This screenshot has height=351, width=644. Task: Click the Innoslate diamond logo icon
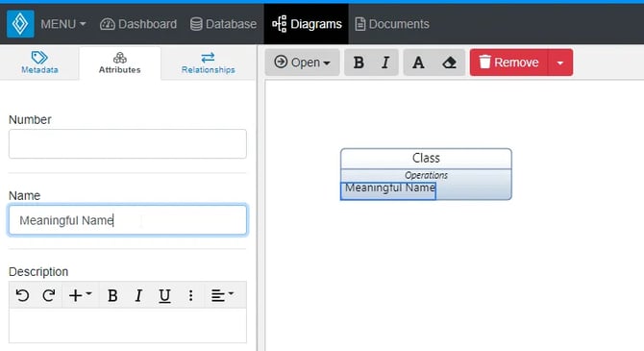[x=20, y=24]
